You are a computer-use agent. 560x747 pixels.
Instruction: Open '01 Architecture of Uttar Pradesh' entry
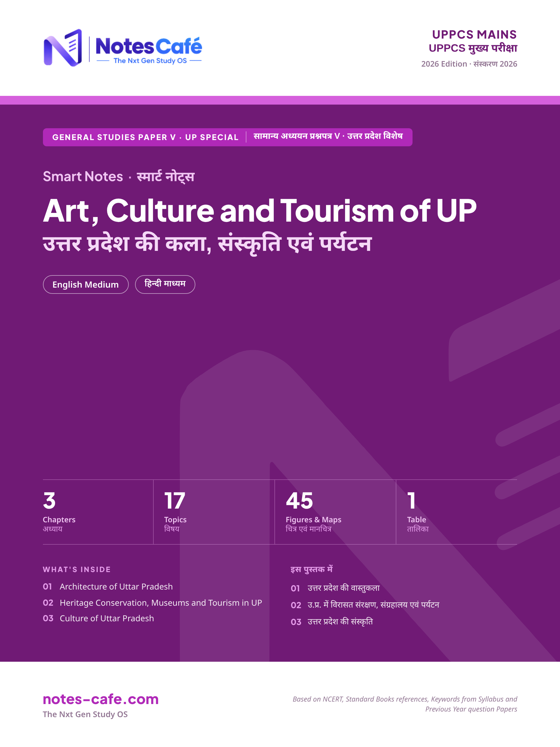tap(108, 587)
